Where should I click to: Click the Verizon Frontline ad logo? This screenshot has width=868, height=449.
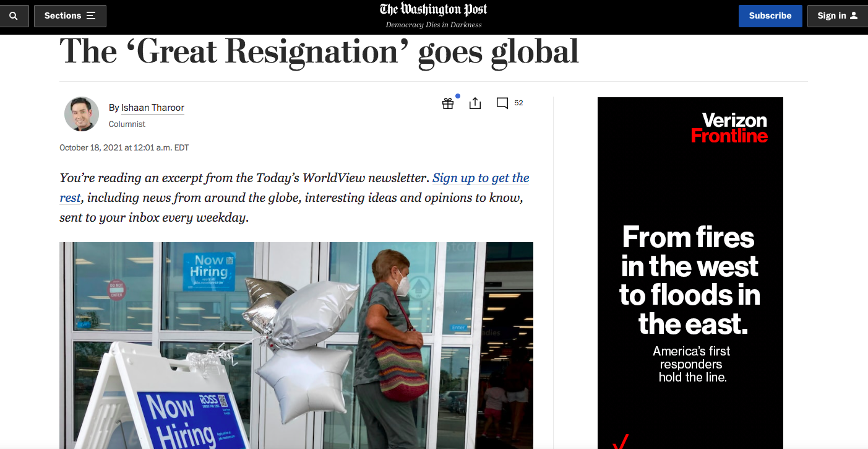pos(729,128)
